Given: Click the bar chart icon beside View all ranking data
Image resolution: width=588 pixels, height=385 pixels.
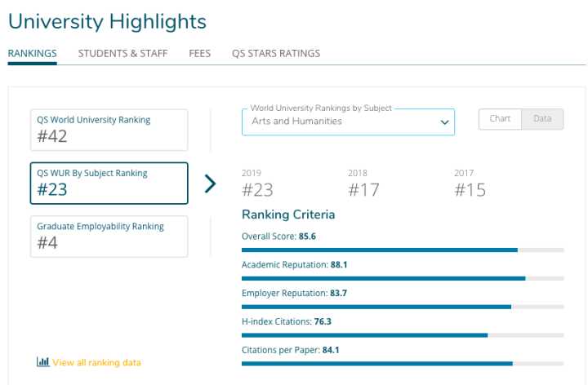Looking at the screenshot, I should tap(43, 362).
